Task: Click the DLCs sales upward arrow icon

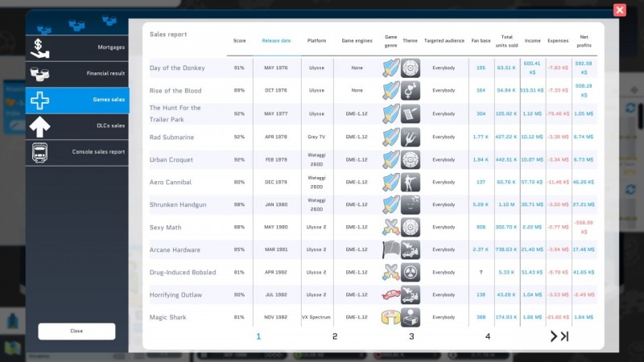Action: [39, 126]
